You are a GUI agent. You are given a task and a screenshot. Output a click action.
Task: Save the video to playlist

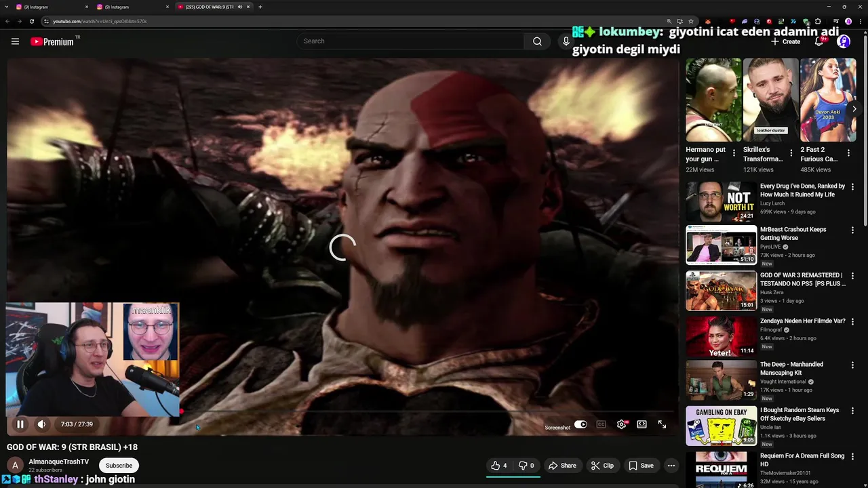pos(641,466)
